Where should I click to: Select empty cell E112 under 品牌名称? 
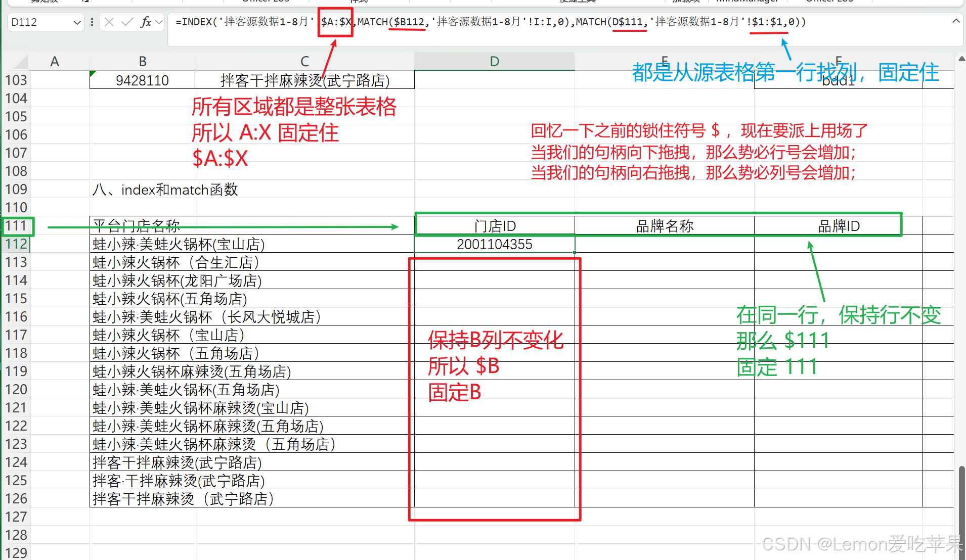[x=665, y=244]
